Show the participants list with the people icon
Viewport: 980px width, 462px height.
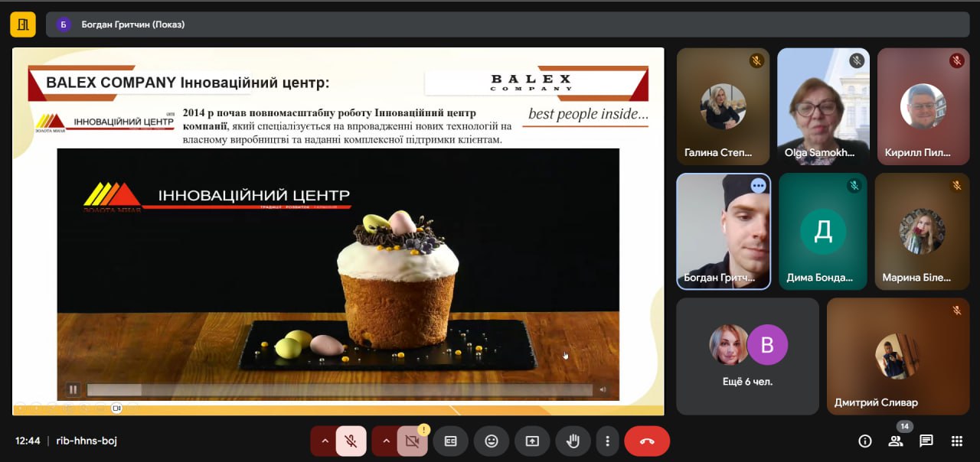tap(895, 441)
